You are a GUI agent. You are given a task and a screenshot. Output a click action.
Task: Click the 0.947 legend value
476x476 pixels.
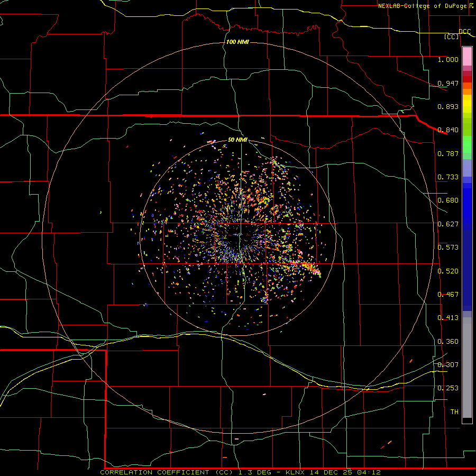tap(448, 83)
